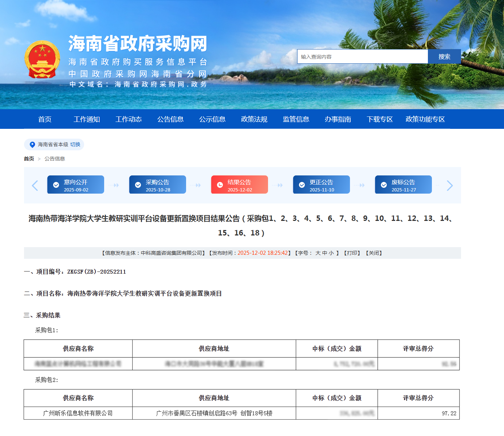This screenshot has width=504, height=436.
Task: Click the 搜索 search button
Action: click(444, 56)
